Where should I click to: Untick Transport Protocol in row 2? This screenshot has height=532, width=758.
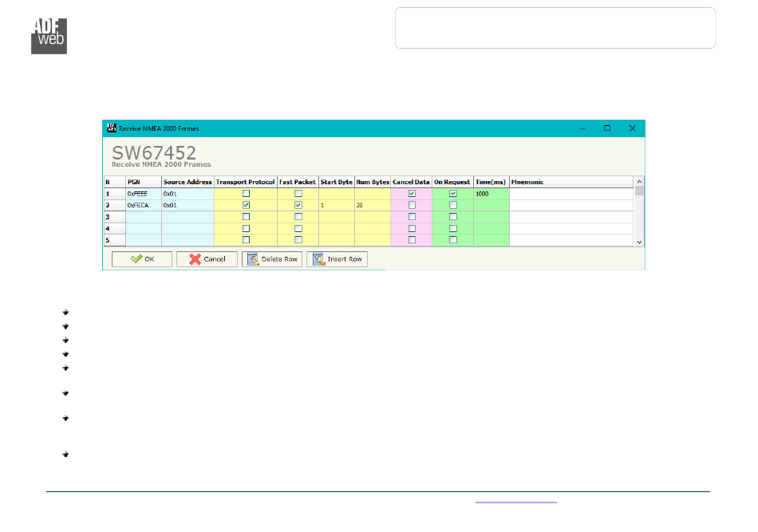pos(246,205)
